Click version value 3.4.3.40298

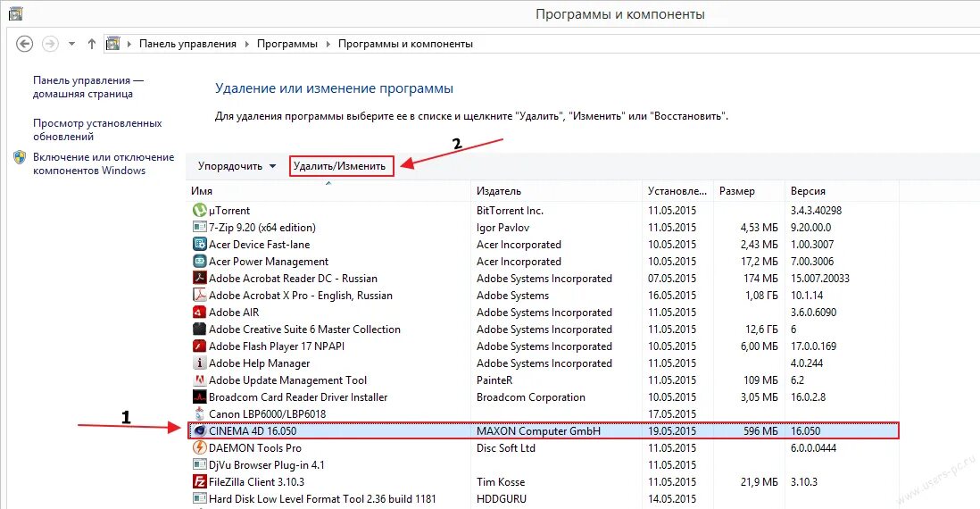[817, 211]
